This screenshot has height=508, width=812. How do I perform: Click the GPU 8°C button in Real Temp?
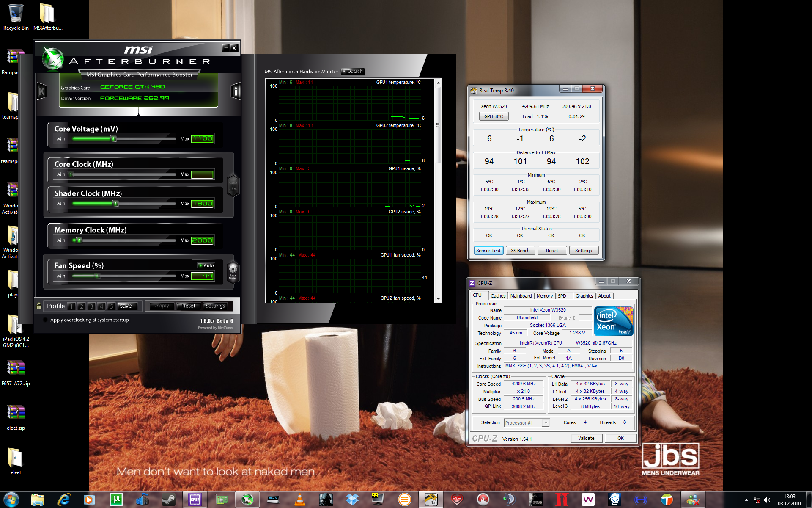click(494, 116)
